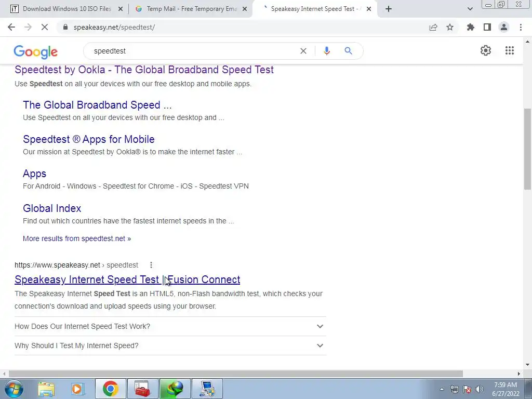
Task: Open Google quick settings gear
Action: (486, 50)
